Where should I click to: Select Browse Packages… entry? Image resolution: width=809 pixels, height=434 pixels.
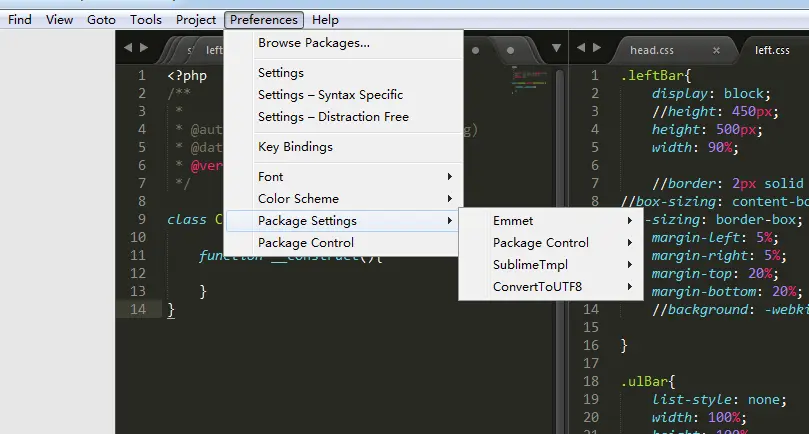click(343, 43)
